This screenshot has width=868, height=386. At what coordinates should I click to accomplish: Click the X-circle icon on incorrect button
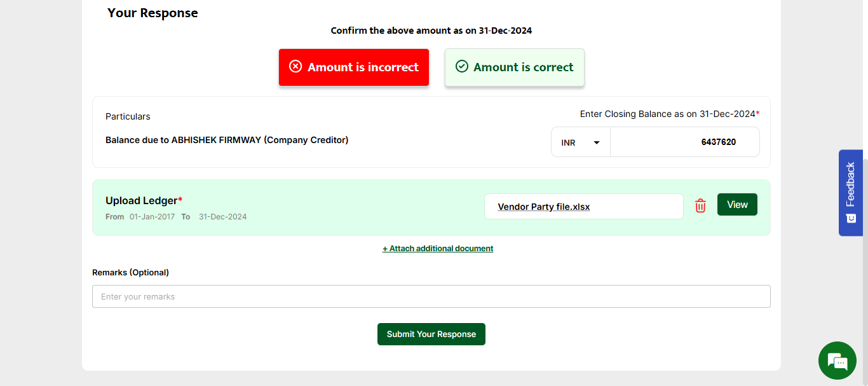(295, 67)
